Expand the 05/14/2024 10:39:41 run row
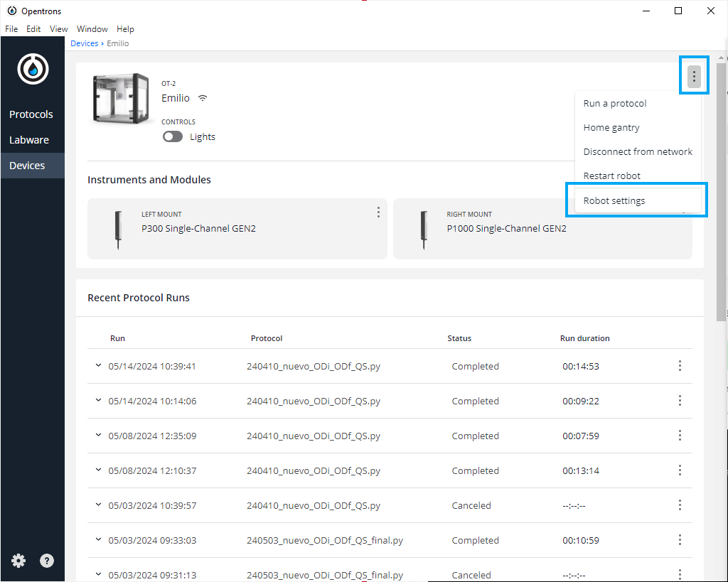 click(x=98, y=365)
